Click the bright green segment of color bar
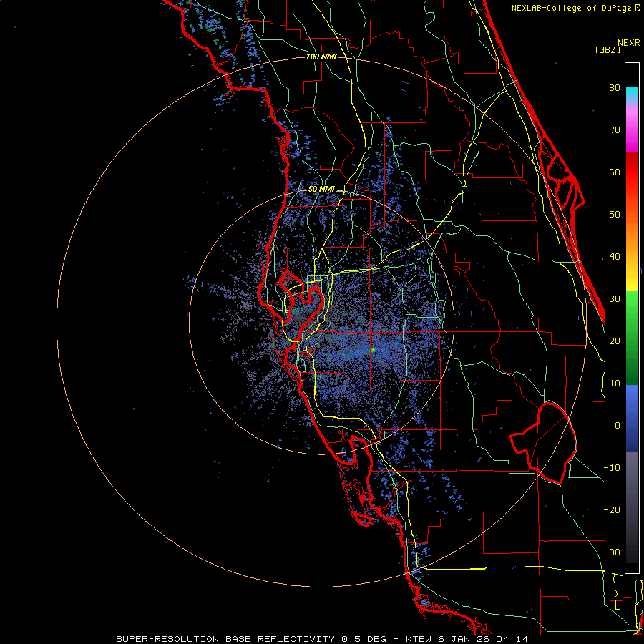 click(632, 306)
